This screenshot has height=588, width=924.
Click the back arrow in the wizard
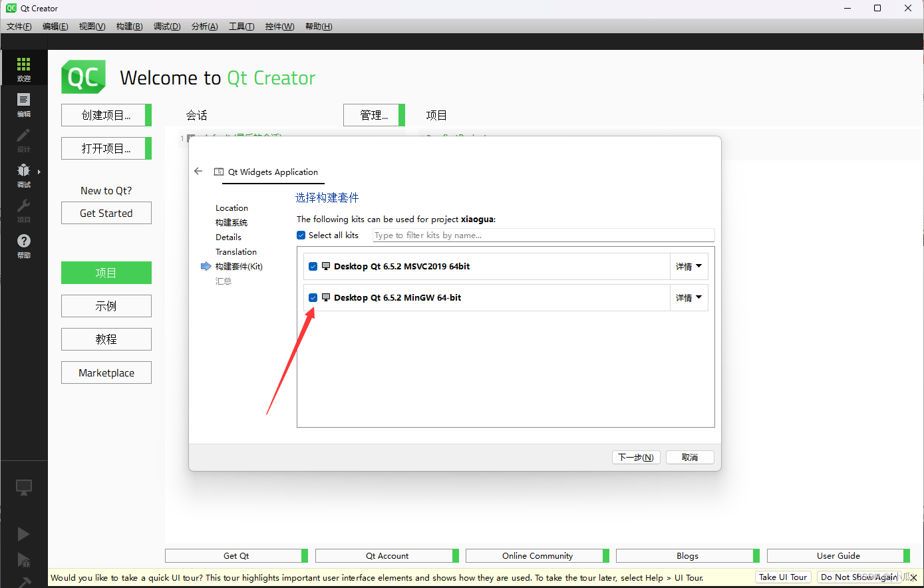198,171
